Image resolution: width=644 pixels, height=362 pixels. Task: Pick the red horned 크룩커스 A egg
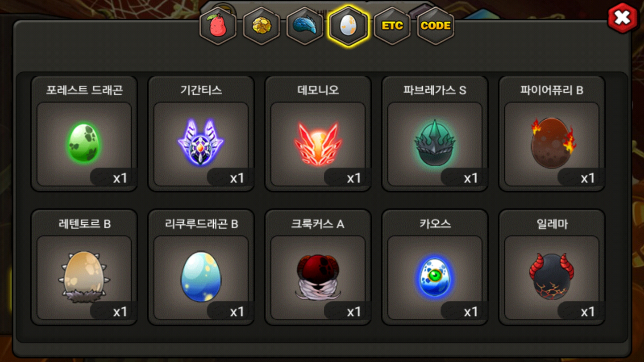click(318, 277)
